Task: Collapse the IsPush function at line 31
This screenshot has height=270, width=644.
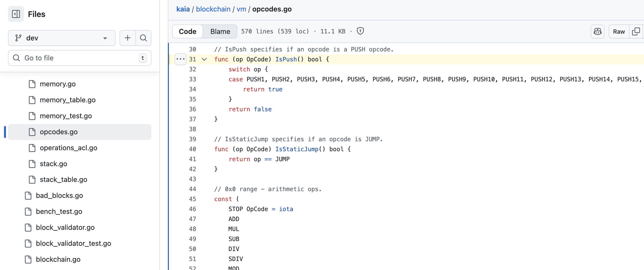Action: coord(204,59)
